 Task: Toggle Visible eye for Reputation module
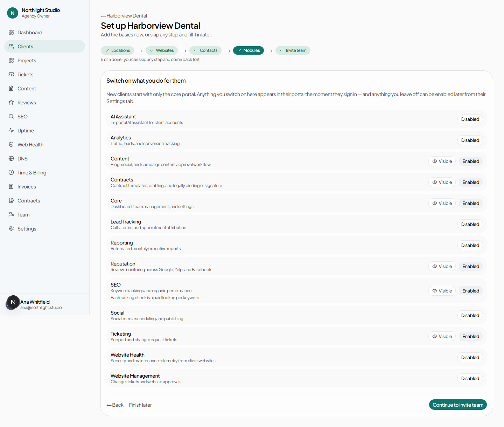coord(442,266)
